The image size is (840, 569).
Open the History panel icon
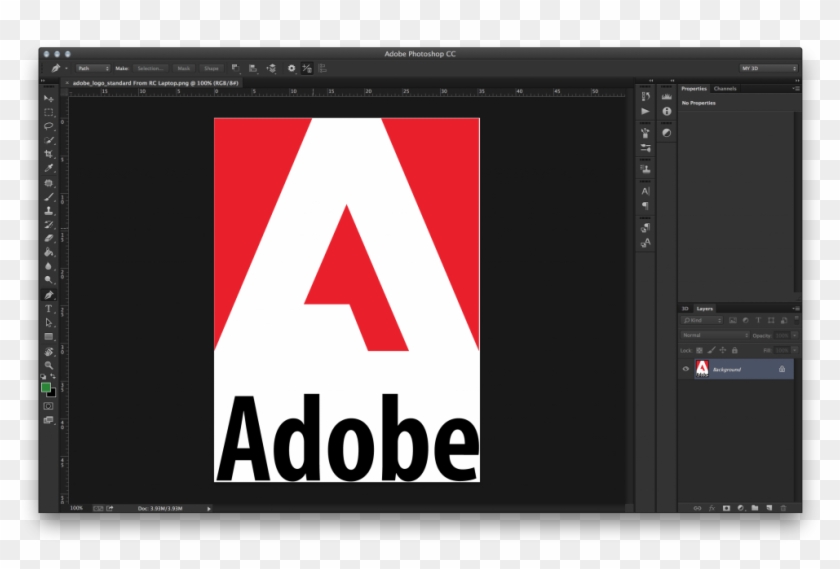(646, 96)
